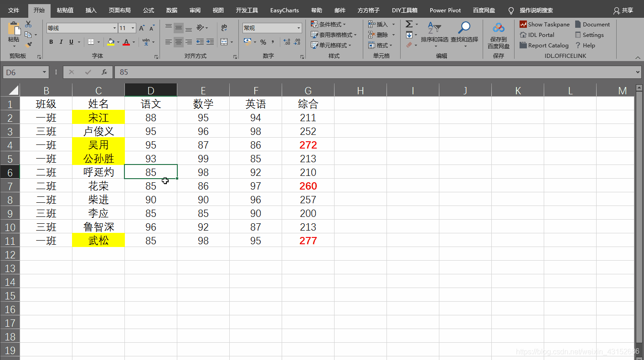Click Show Taskpane button
The image size is (644, 360).
pos(545,24)
